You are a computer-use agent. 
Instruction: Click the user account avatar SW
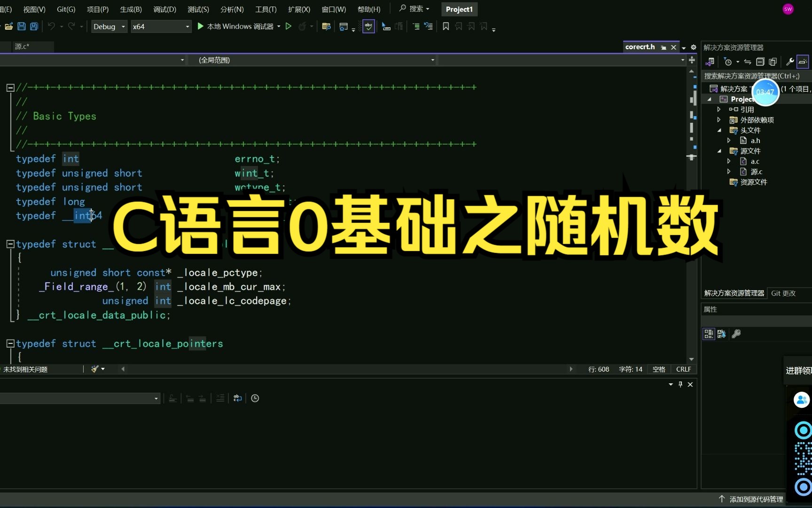coord(788,9)
